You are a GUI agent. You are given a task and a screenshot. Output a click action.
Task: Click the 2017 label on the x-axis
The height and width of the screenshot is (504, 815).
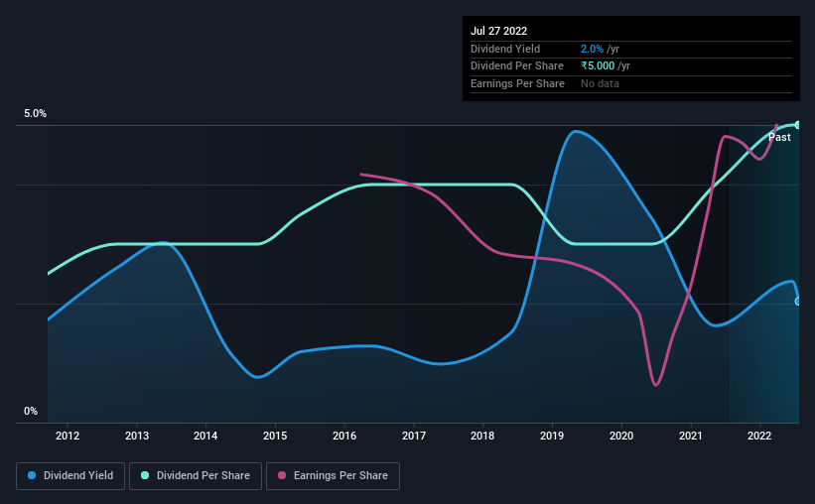click(414, 436)
